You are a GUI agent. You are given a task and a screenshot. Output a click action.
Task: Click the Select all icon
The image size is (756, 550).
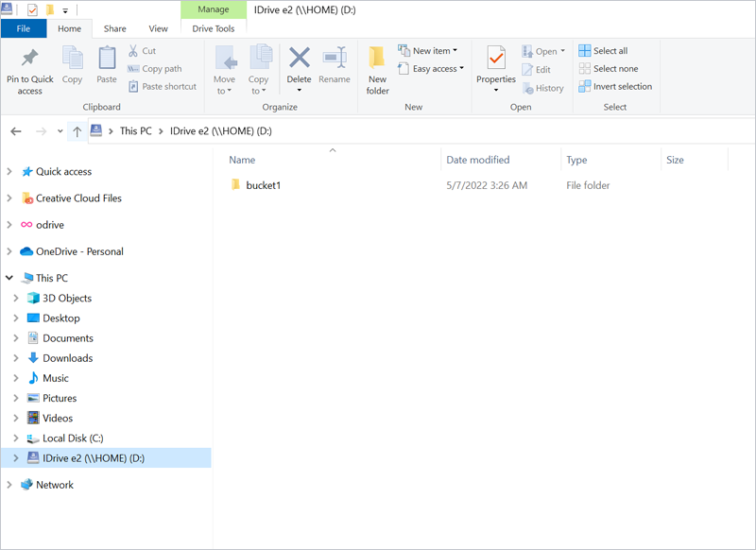coord(584,51)
